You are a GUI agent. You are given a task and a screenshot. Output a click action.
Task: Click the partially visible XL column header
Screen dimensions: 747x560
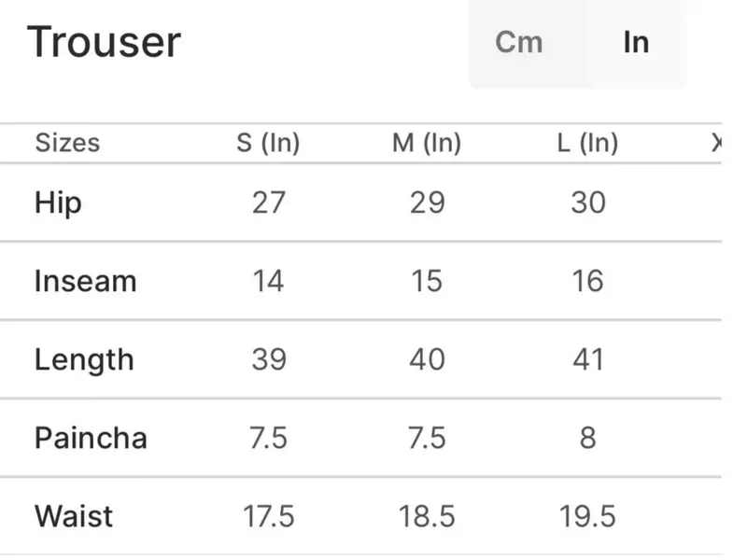tap(716, 144)
